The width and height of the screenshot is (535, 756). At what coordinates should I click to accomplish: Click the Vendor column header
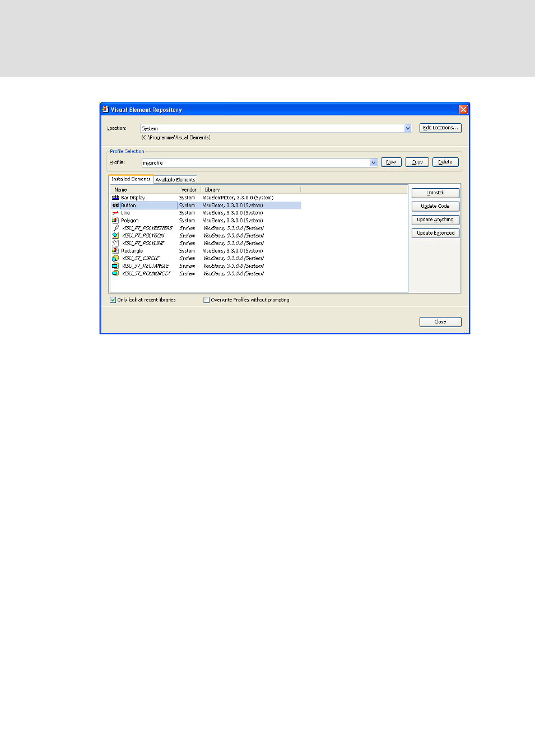click(x=189, y=190)
